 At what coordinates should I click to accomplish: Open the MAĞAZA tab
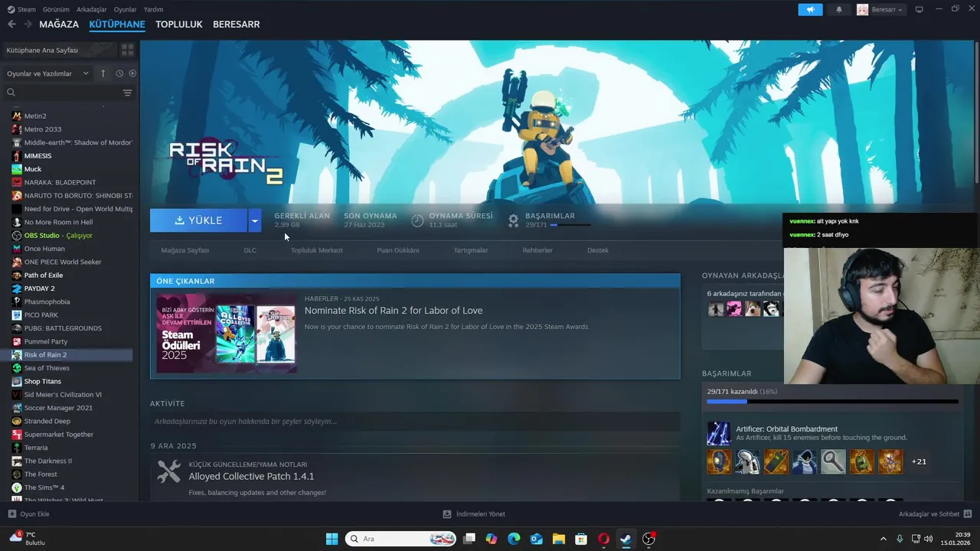click(59, 24)
